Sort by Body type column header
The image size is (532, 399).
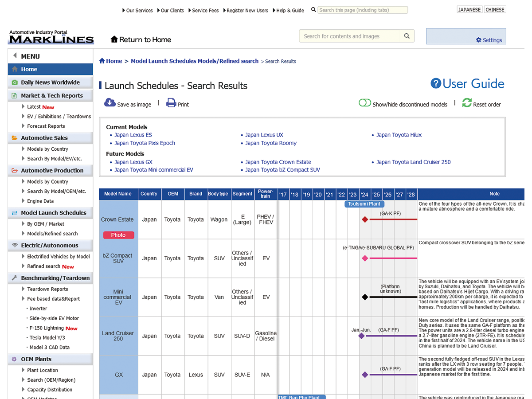coord(218,194)
